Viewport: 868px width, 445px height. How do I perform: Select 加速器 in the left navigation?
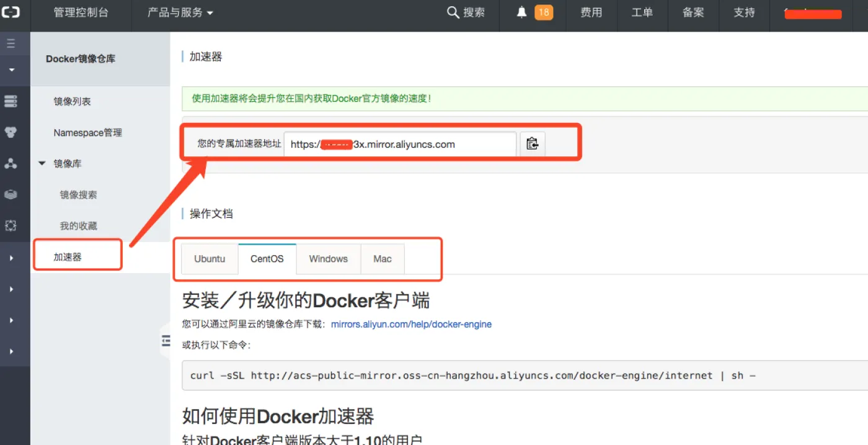[x=68, y=256]
